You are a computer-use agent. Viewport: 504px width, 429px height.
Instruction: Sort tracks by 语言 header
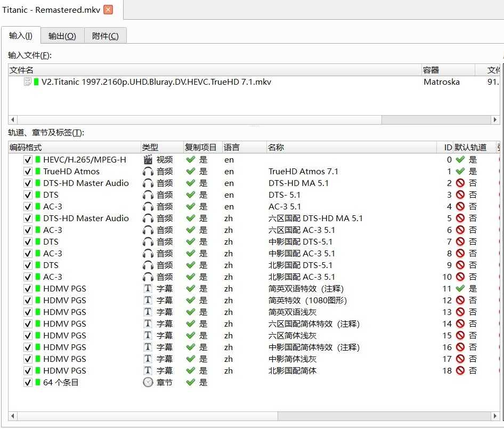[245, 147]
